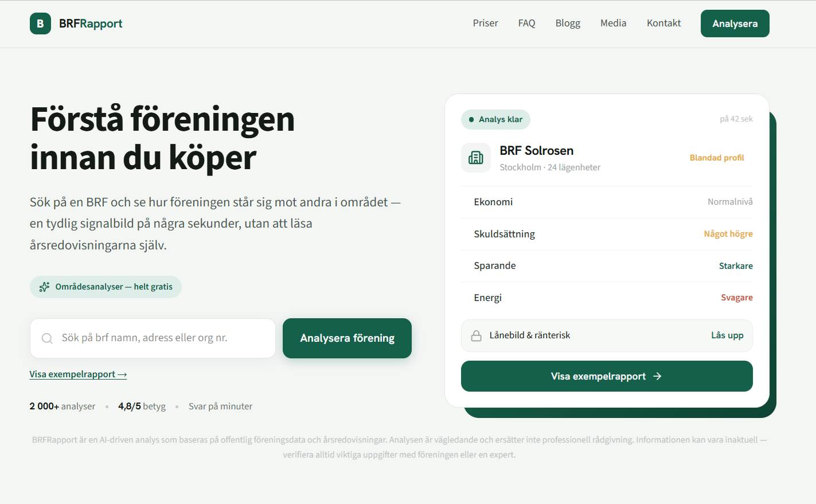The width and height of the screenshot is (816, 504).
Task: Click the arrow icon on Visa exempelrapport button
Action: coord(657,376)
